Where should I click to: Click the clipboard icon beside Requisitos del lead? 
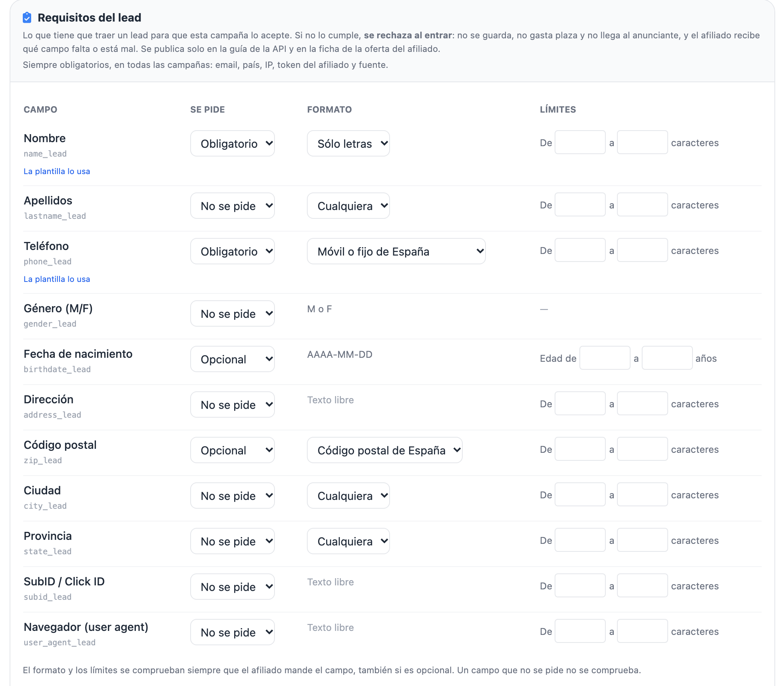27,18
